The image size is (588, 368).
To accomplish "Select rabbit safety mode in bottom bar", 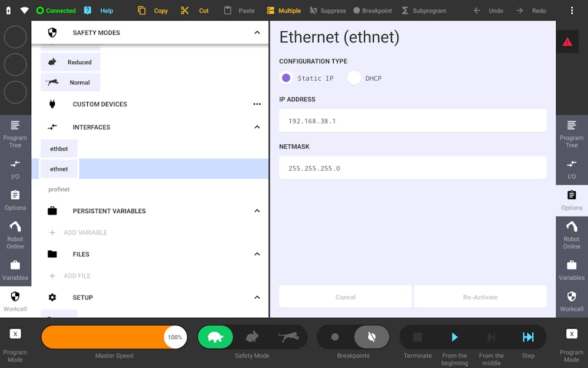I will 252,337.
